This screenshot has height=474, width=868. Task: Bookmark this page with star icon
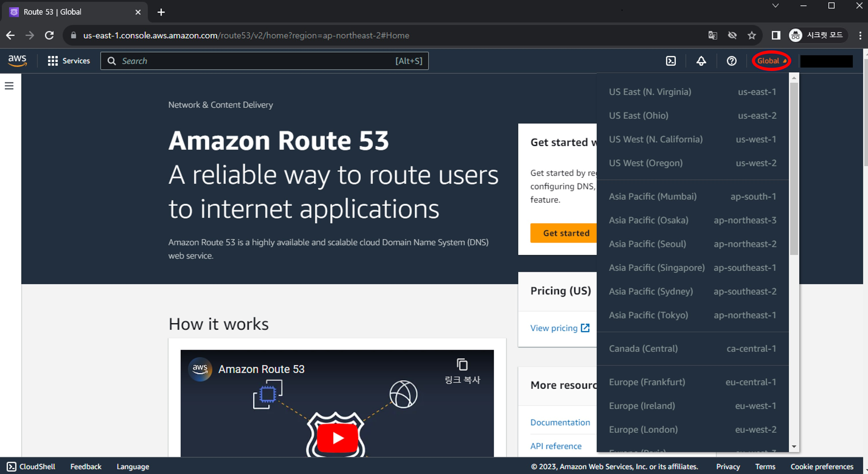click(752, 35)
